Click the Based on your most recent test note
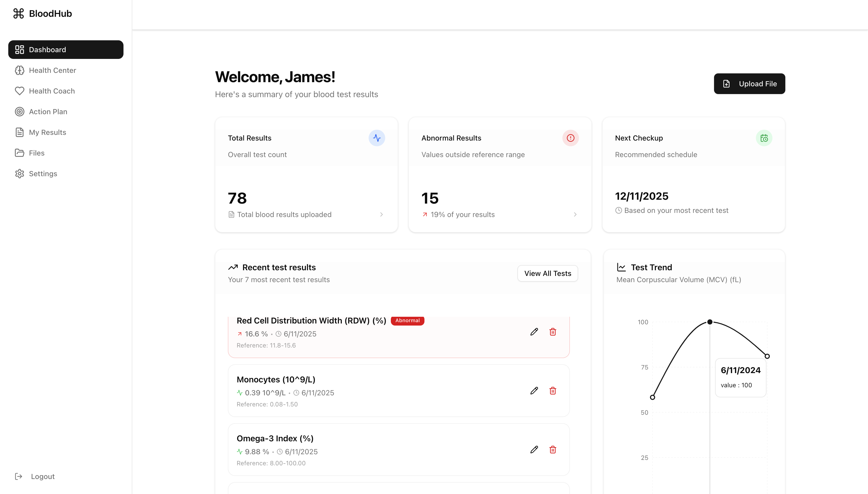This screenshot has height=494, width=868. pos(676,210)
